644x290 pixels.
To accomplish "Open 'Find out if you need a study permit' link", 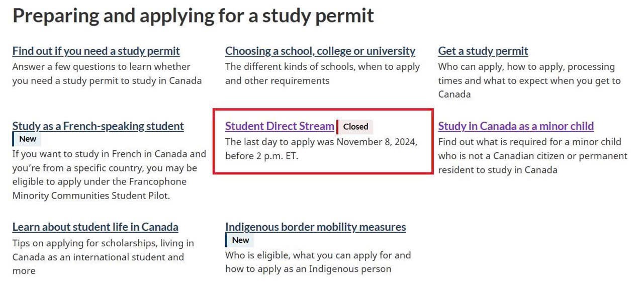I will [96, 51].
